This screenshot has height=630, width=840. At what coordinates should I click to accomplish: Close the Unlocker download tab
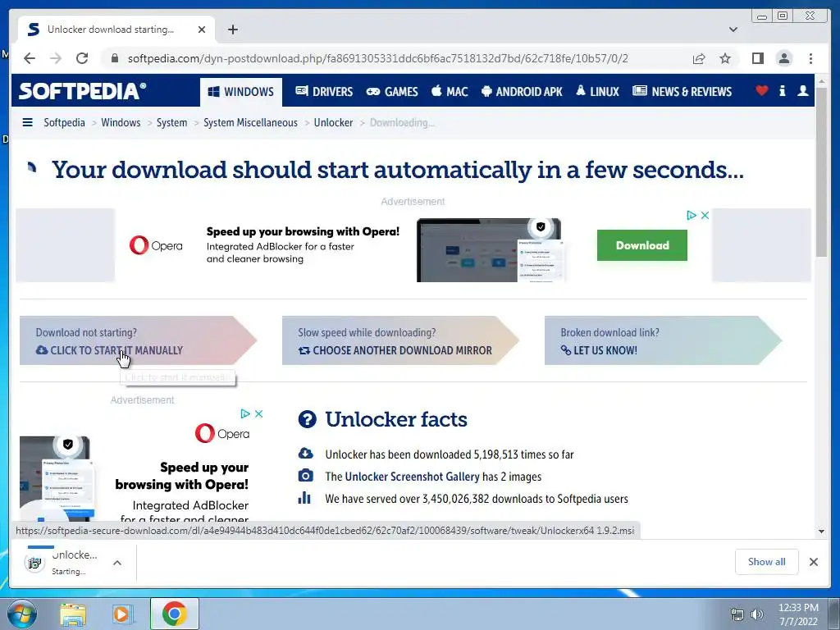pyautogui.click(x=202, y=30)
